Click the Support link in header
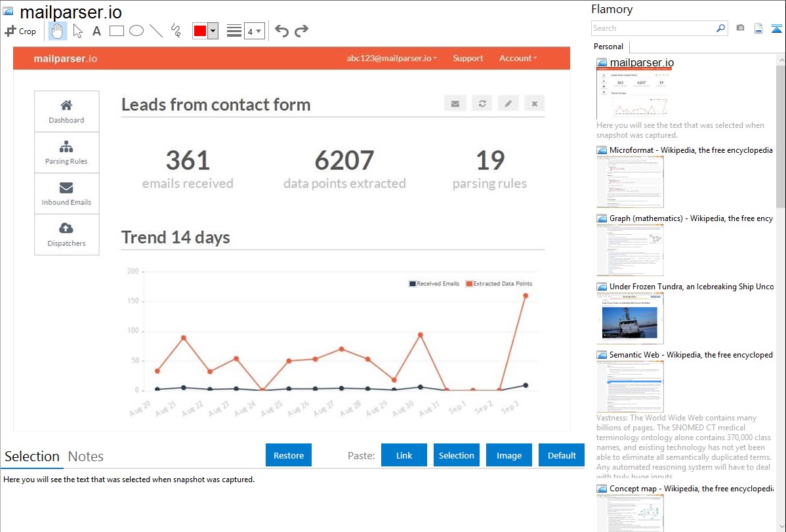The width and height of the screenshot is (786, 532). point(468,58)
